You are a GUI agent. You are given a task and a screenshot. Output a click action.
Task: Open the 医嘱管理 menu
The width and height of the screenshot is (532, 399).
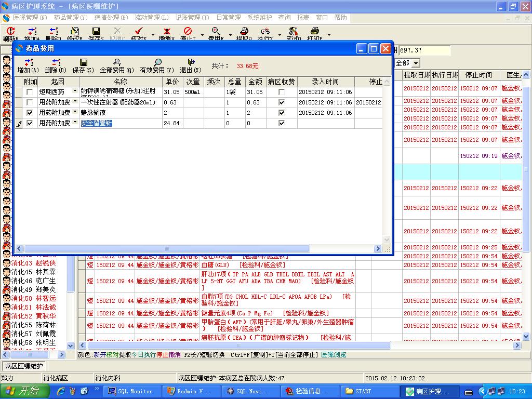point(30,18)
